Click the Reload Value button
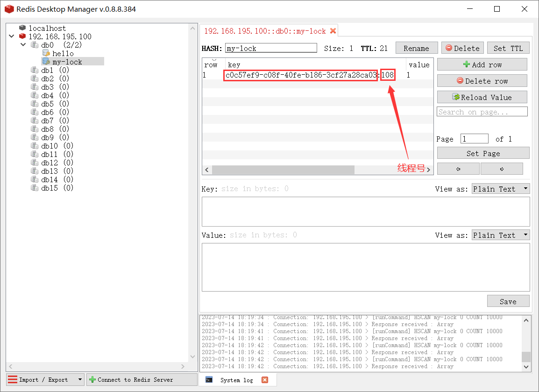The height and width of the screenshot is (392, 539). point(482,97)
